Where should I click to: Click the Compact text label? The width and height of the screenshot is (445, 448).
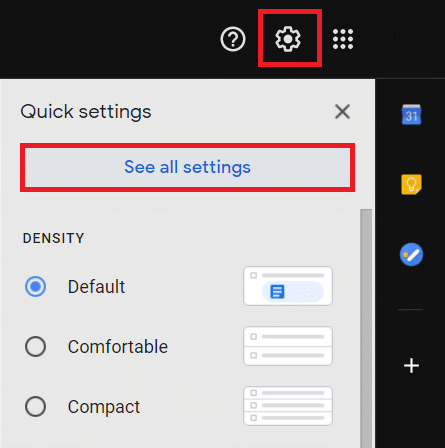tap(104, 407)
